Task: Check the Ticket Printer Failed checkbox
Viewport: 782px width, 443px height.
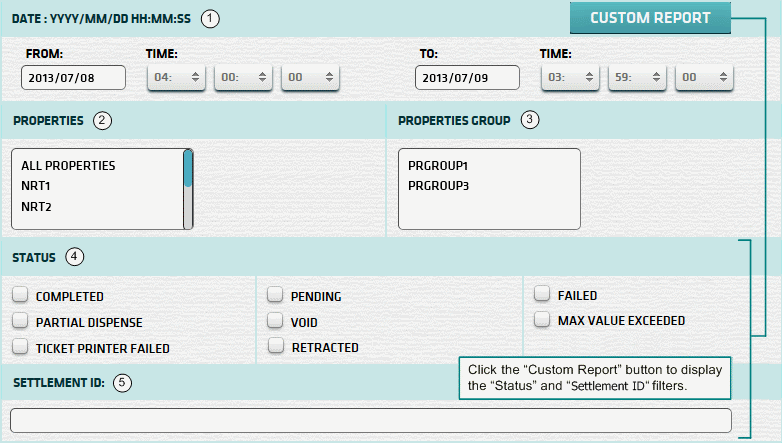Action: (20, 347)
